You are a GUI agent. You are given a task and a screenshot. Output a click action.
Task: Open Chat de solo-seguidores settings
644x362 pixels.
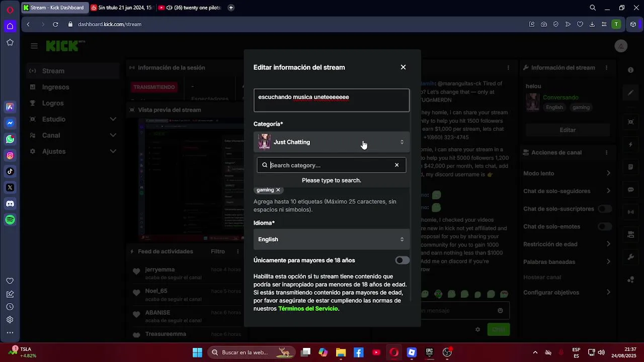click(568, 191)
